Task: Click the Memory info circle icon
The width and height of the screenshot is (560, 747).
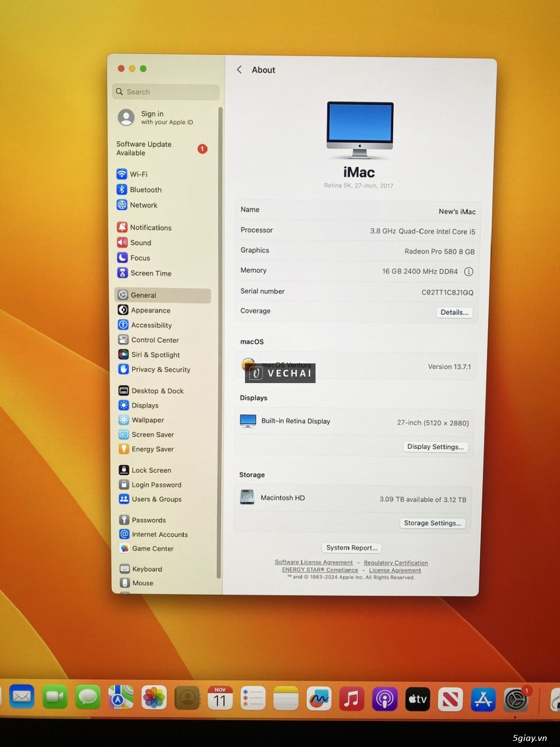Action: click(469, 271)
